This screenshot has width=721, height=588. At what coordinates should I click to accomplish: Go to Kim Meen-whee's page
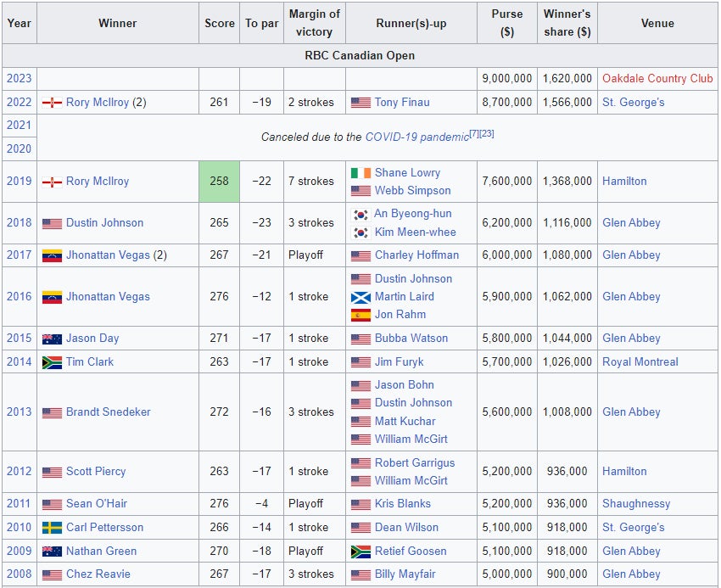415,232
